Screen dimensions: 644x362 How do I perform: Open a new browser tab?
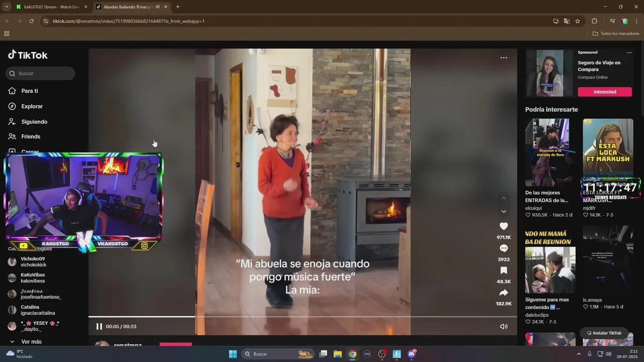(178, 7)
